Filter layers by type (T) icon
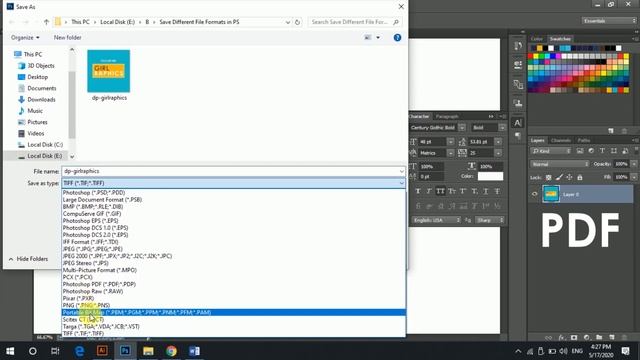Viewport: 640px width, 360px height. 602,151
